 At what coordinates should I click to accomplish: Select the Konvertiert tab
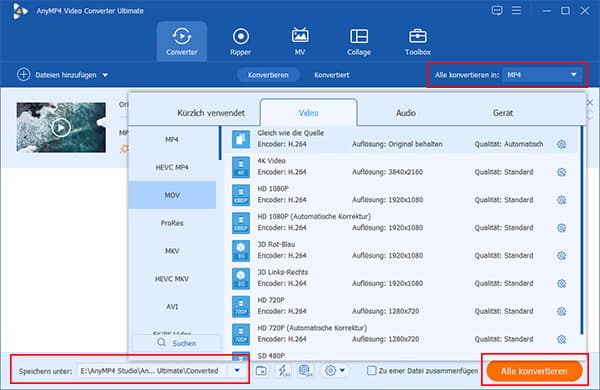click(x=331, y=75)
